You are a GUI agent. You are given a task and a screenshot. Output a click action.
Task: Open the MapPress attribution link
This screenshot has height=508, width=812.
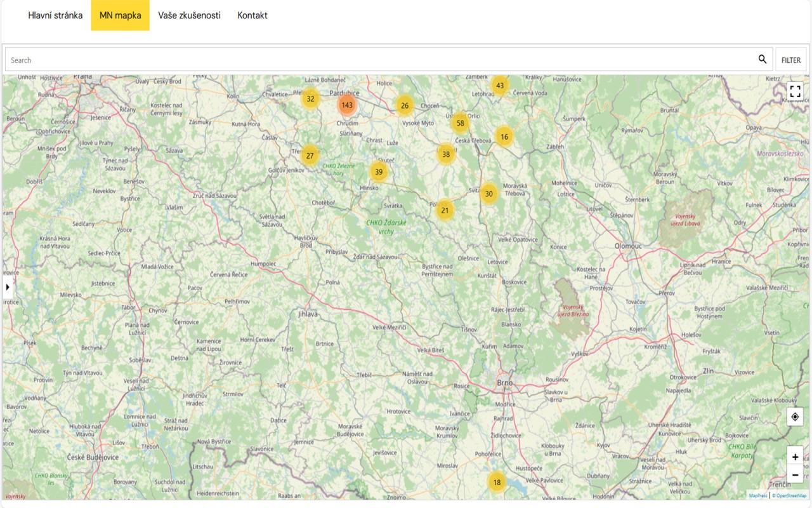[x=758, y=496]
